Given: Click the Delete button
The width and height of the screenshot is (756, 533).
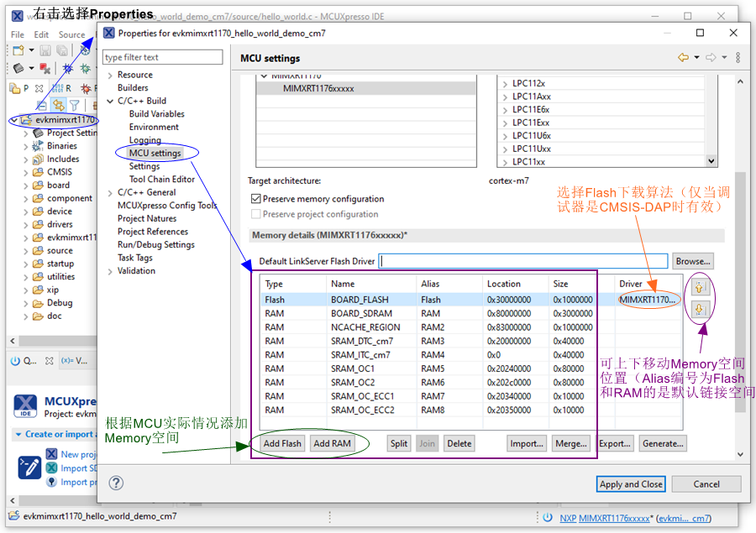Looking at the screenshot, I should [x=459, y=443].
